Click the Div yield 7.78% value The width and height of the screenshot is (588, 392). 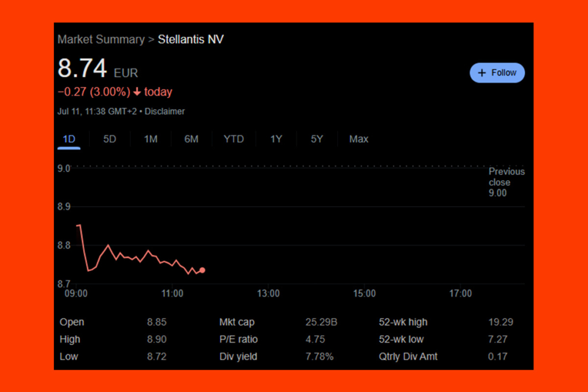tap(319, 356)
